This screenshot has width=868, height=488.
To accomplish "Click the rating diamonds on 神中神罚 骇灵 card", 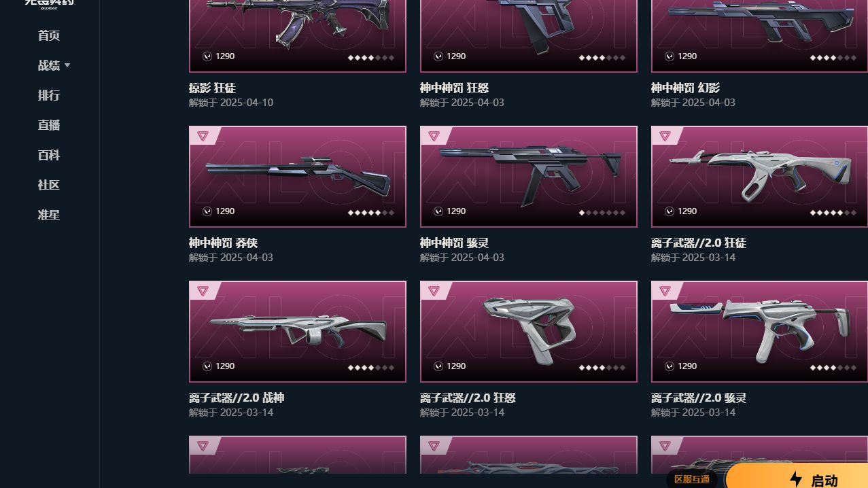I will click(x=602, y=212).
